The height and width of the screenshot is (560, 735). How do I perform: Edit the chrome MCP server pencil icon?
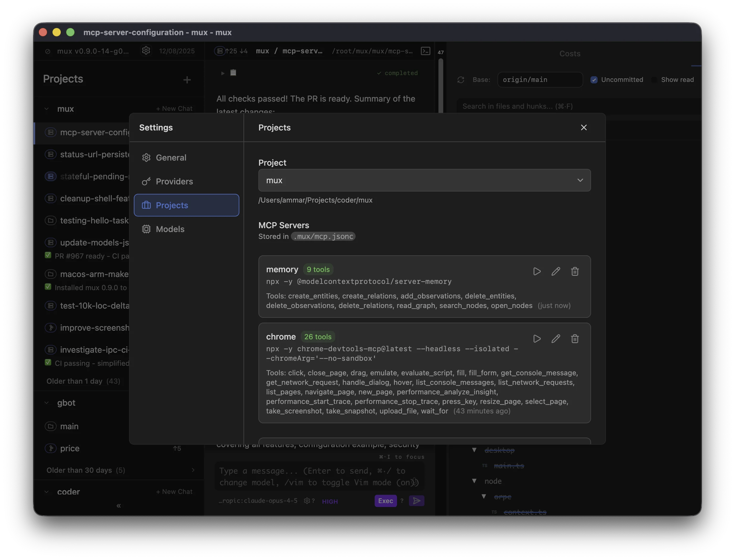pyautogui.click(x=556, y=339)
